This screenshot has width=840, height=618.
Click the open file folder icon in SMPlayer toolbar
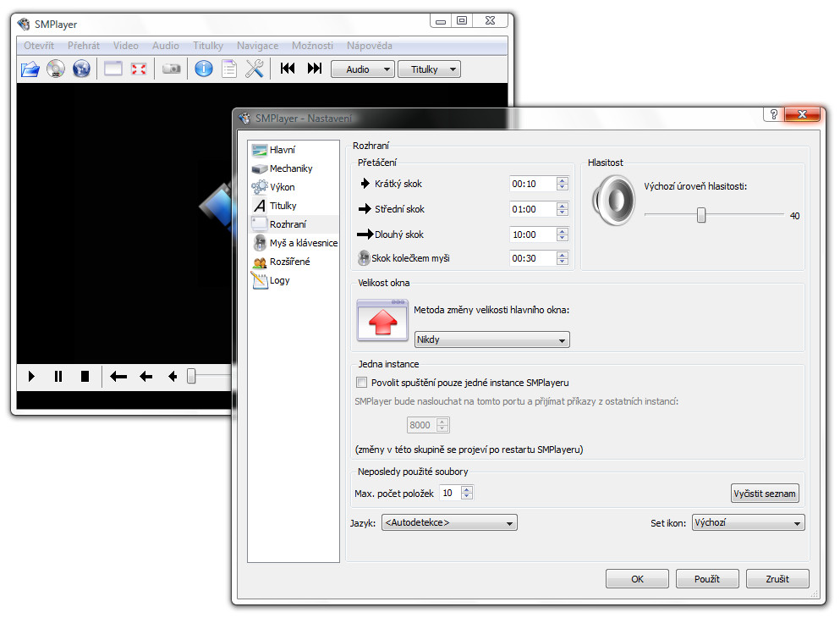coord(30,69)
